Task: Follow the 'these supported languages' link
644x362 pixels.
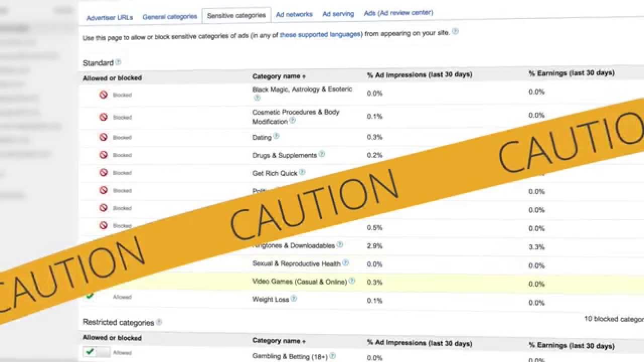Action: point(320,35)
